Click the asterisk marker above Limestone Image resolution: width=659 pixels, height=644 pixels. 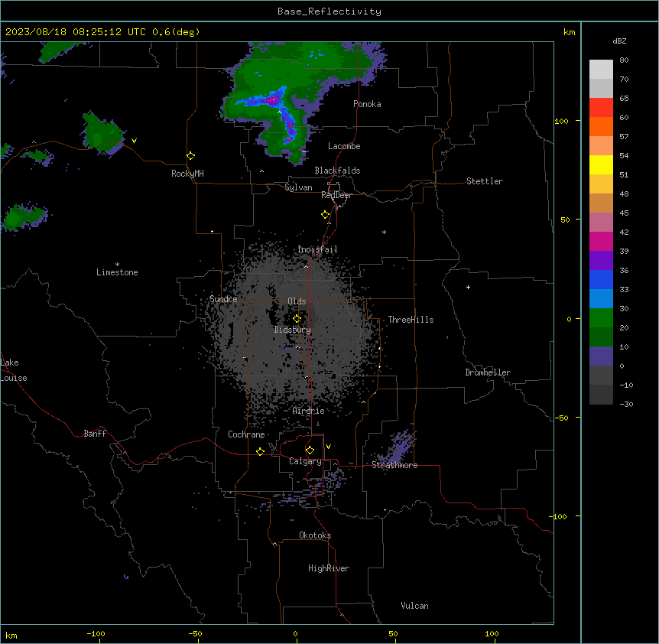pos(117,265)
